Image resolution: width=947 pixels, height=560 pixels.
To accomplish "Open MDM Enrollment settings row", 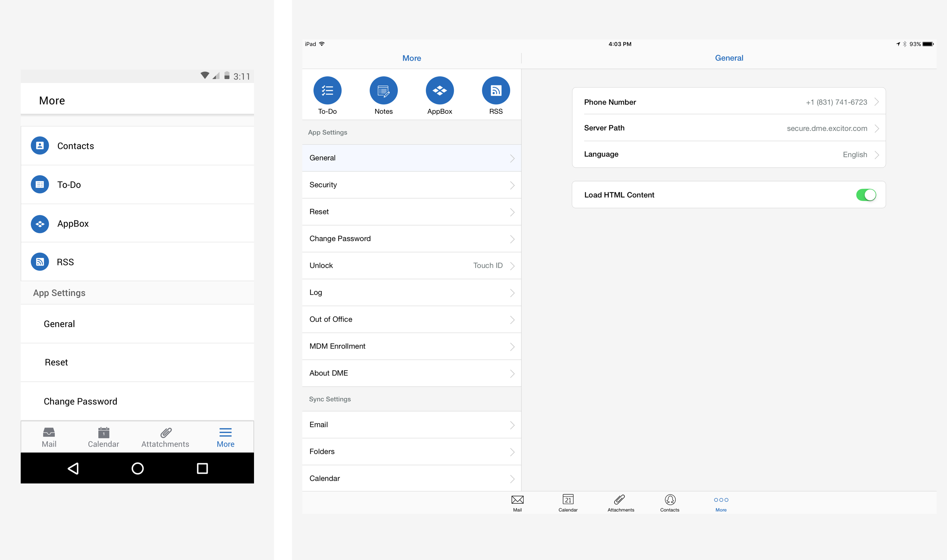I will (412, 346).
